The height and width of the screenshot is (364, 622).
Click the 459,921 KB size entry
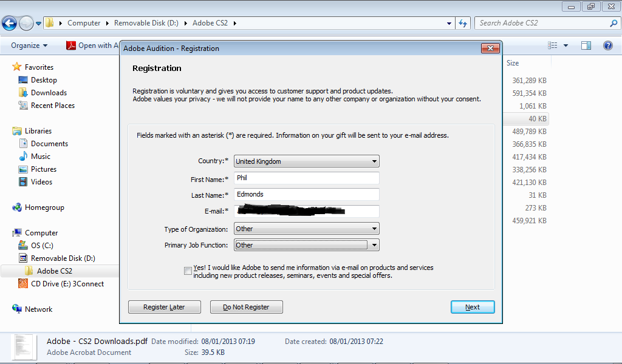click(x=529, y=220)
